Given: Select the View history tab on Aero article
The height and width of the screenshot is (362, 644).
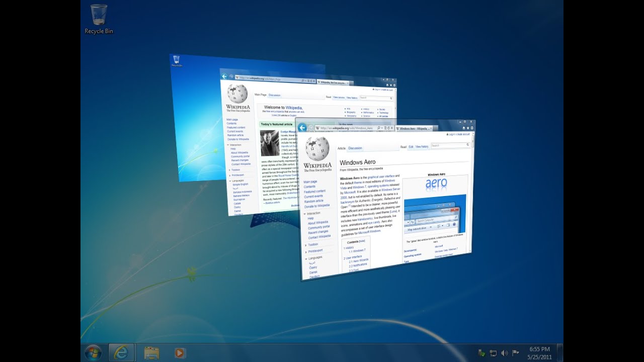Looking at the screenshot, I should [x=422, y=147].
